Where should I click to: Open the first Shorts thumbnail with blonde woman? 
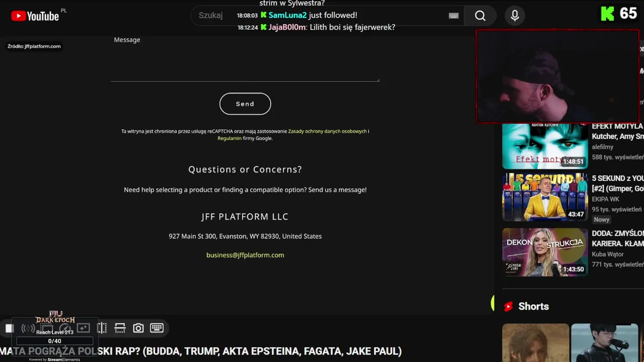535,342
